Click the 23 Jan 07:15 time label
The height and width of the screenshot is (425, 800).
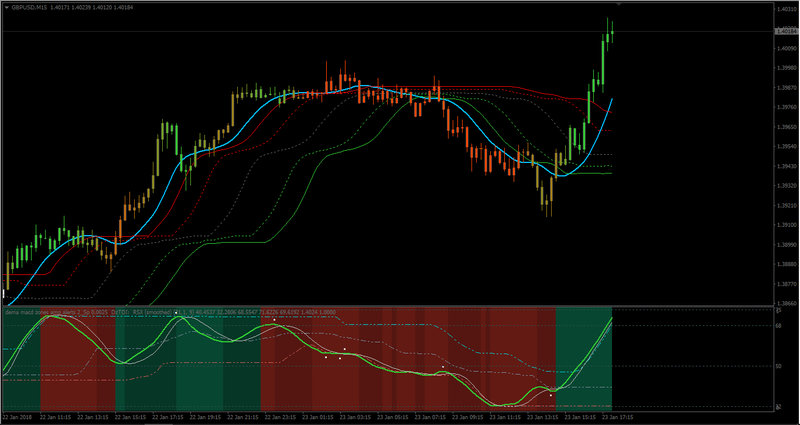pyautogui.click(x=429, y=417)
